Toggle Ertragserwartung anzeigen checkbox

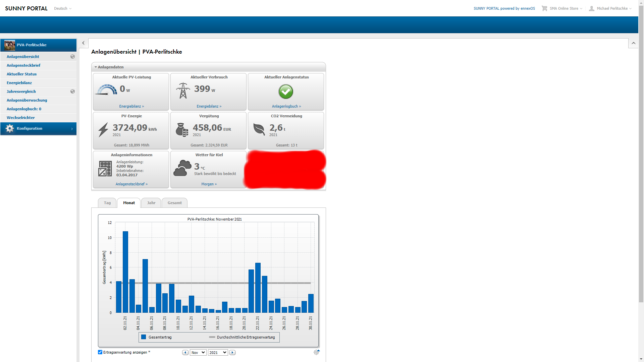pyautogui.click(x=100, y=352)
